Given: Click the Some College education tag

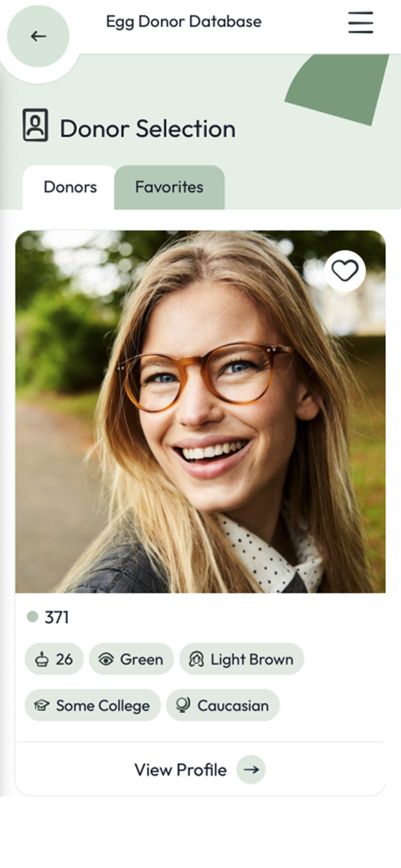Looking at the screenshot, I should point(93,705).
